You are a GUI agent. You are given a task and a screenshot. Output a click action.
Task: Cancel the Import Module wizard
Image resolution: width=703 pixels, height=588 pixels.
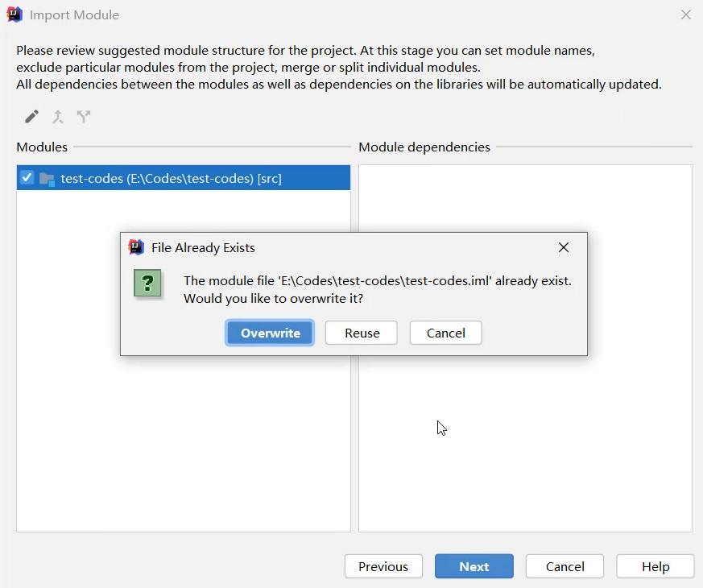point(564,566)
